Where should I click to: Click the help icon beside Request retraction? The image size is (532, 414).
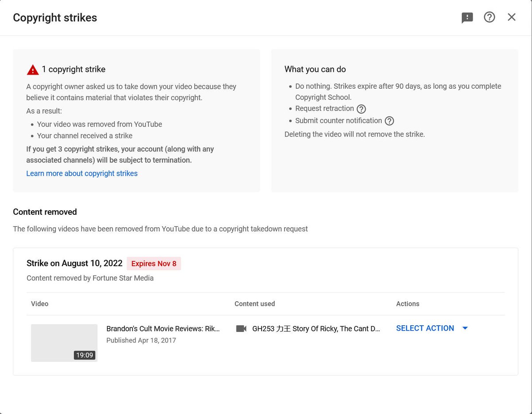(x=361, y=109)
